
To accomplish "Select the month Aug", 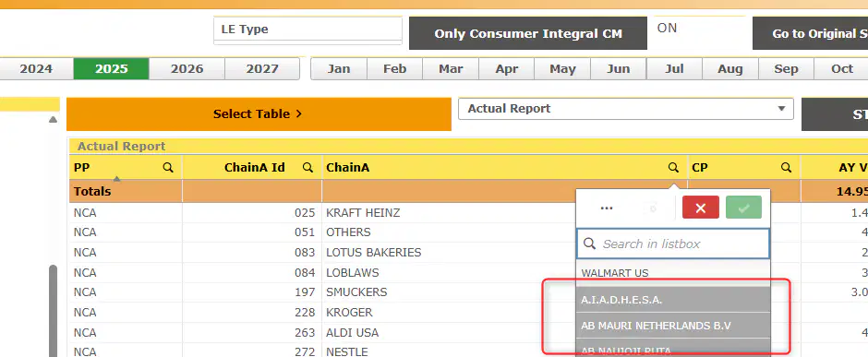I will tap(730, 68).
